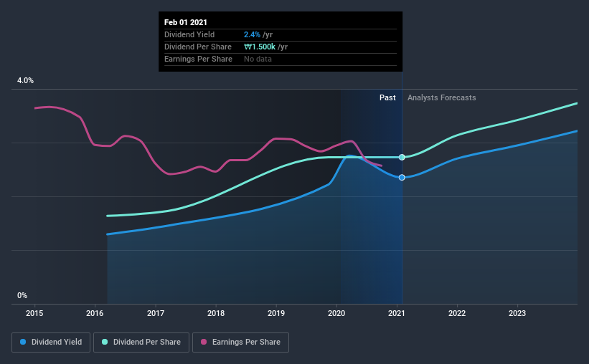Click the 2015 x-axis label
The height and width of the screenshot is (364, 589).
34,313
